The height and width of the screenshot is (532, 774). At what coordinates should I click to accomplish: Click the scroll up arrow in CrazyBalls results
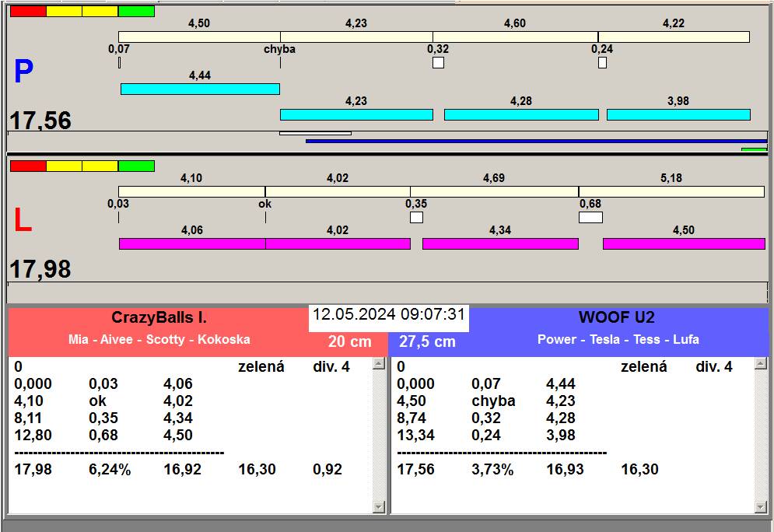pos(379,364)
